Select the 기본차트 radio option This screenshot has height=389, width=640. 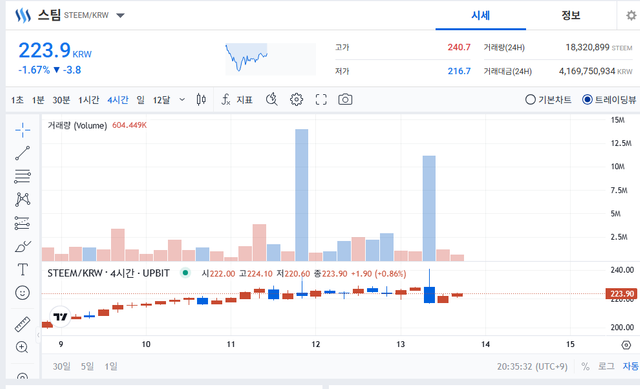coord(548,100)
